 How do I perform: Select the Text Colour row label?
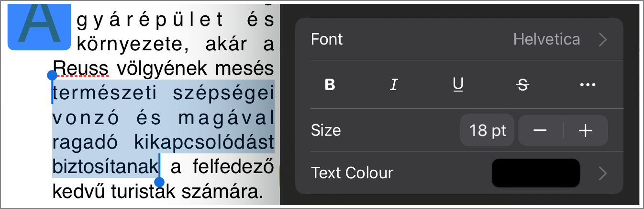(352, 173)
